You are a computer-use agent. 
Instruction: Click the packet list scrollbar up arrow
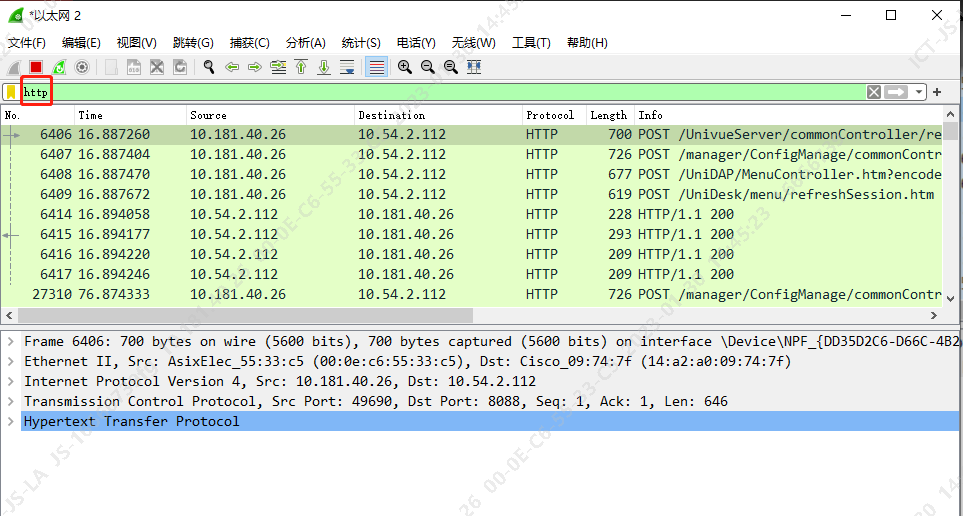tap(951, 115)
